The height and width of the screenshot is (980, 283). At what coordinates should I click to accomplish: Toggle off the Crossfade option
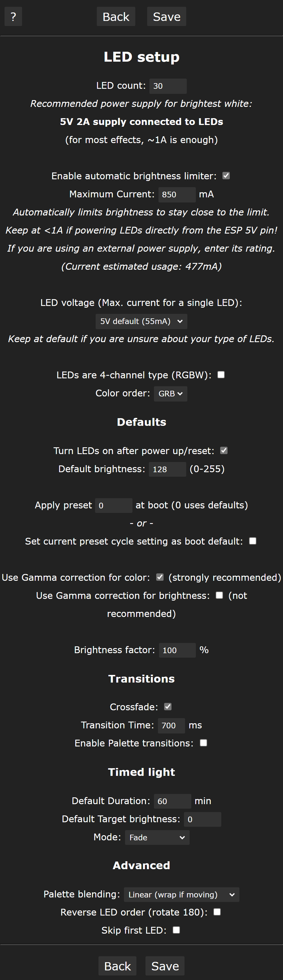[x=167, y=707]
